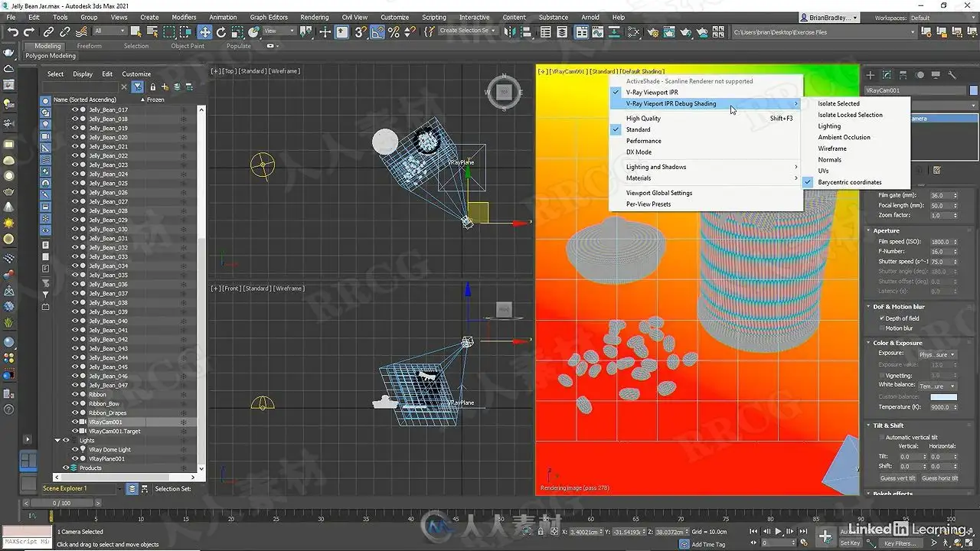Activate the Select and Move tool

point(204,32)
